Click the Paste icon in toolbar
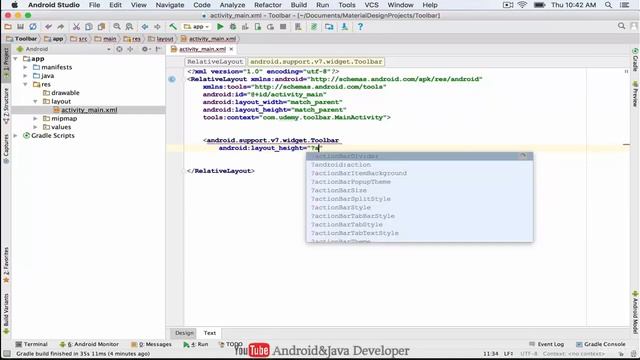The image size is (640, 360). pos(101,27)
